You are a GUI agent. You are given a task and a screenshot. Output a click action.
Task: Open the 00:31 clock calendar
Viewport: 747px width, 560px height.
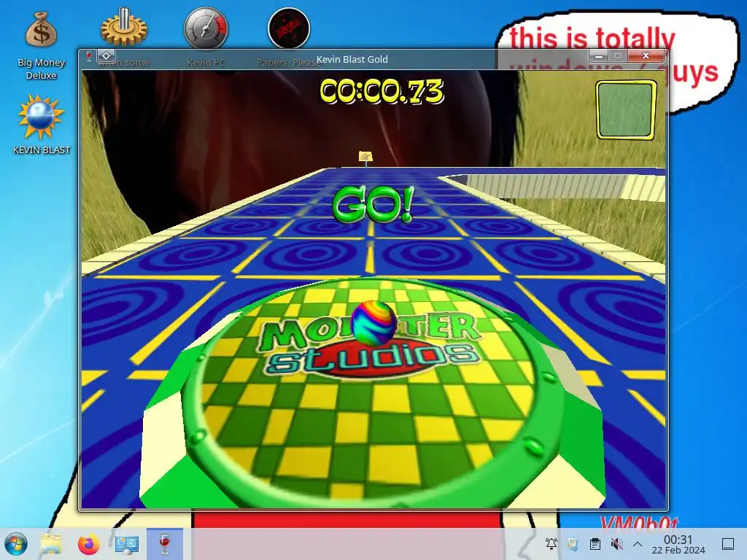(x=678, y=544)
